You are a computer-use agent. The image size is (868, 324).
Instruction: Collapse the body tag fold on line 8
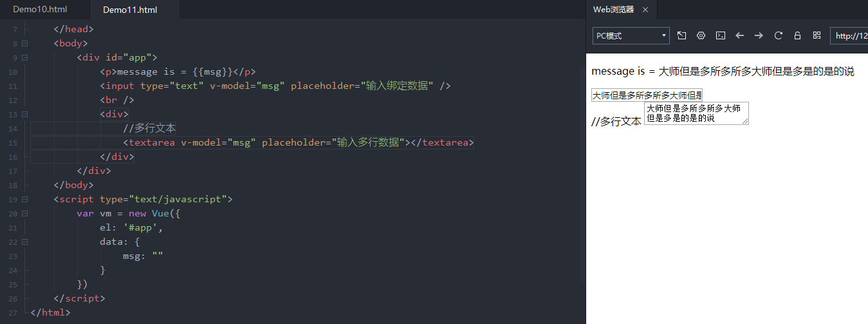tap(25, 43)
